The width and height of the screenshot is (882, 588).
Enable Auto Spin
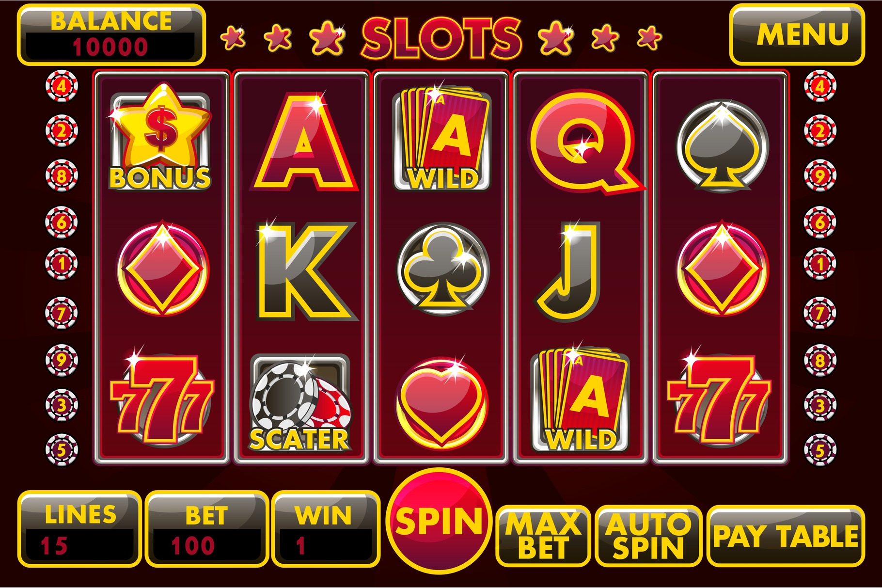click(x=648, y=536)
